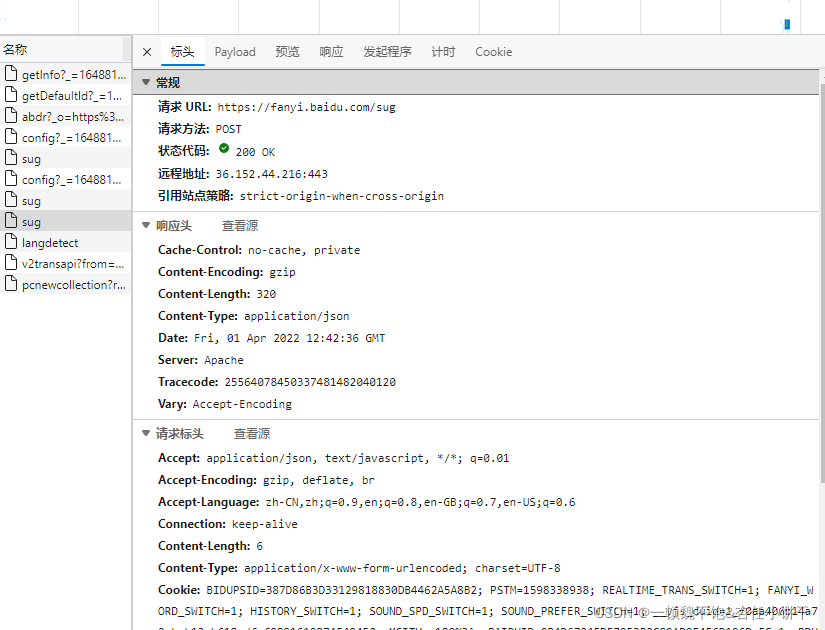Click the strict-origin-when-cross-origin policy value
This screenshot has height=630, width=825.
point(341,196)
